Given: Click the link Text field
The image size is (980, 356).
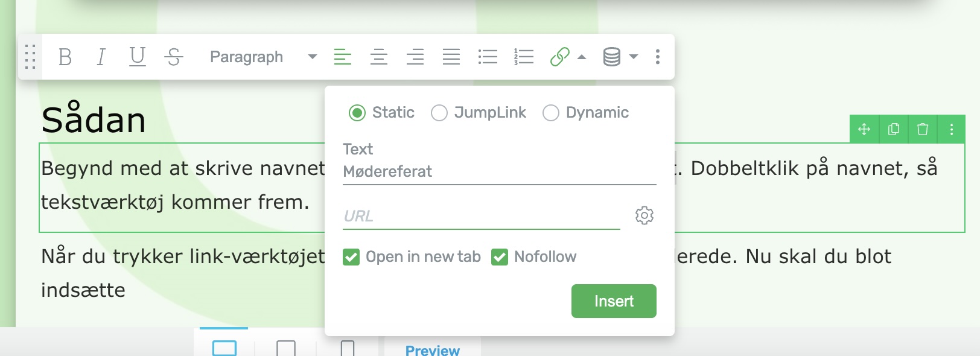Looking at the screenshot, I should coord(499,172).
